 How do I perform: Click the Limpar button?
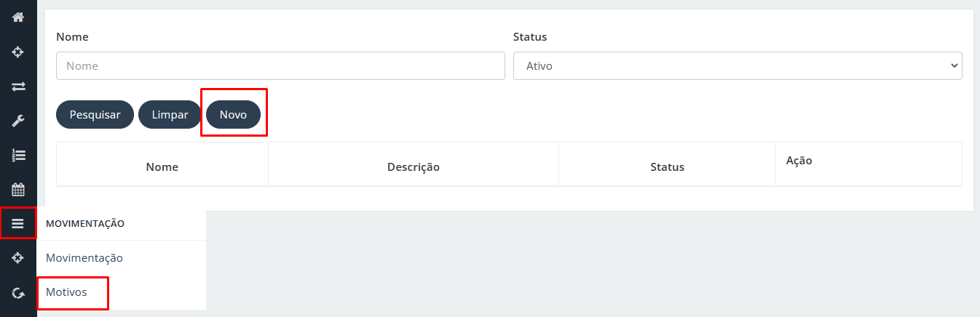click(x=170, y=115)
